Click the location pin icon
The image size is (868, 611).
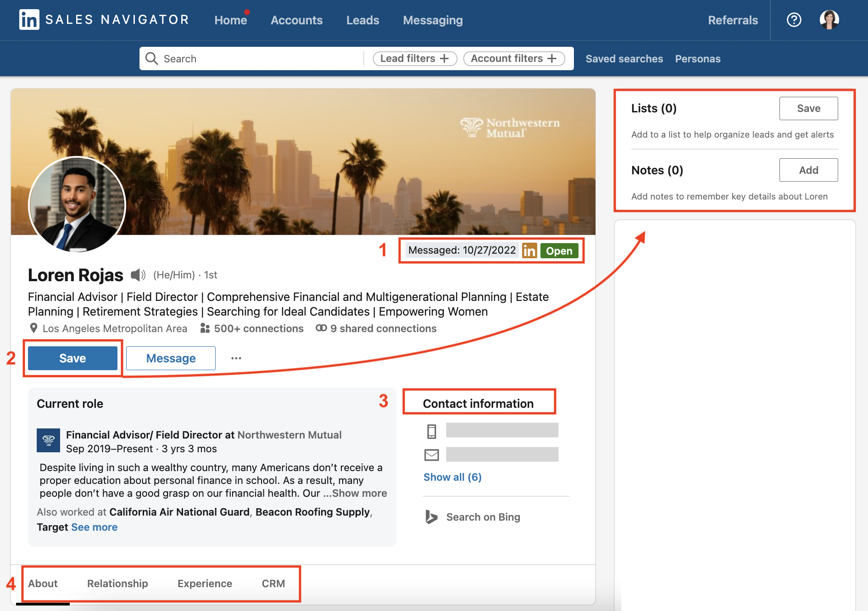point(33,328)
